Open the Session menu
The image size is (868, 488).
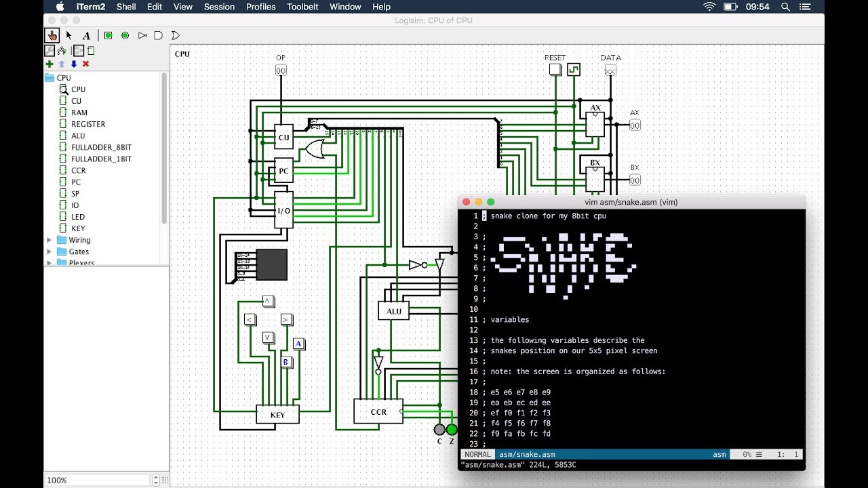click(x=219, y=7)
